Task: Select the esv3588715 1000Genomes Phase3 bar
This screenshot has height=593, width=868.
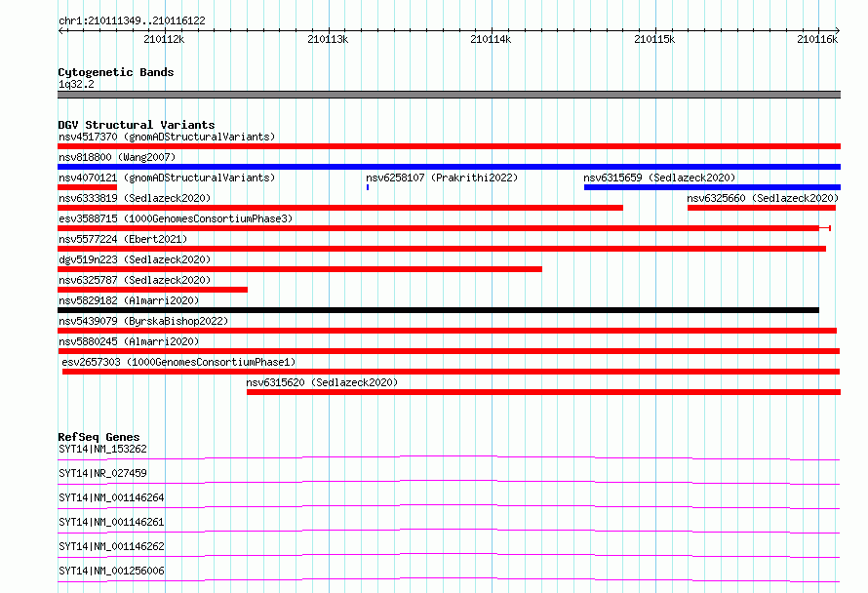Action: pyautogui.click(x=444, y=228)
